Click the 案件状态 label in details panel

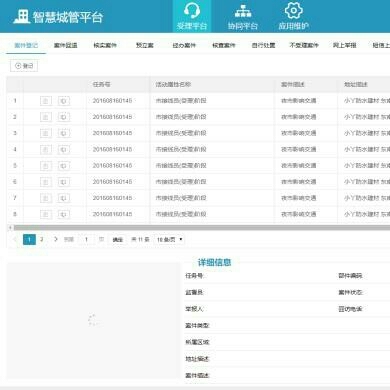(x=351, y=292)
